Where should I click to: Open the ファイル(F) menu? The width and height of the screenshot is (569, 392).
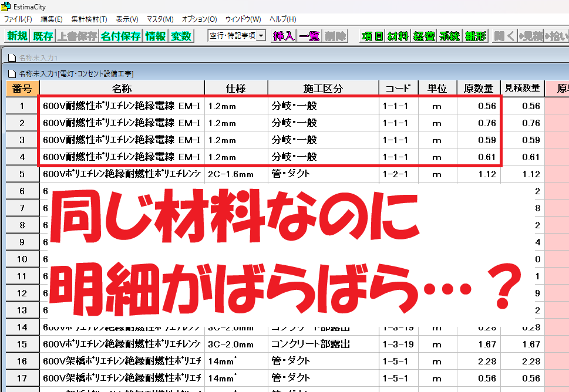(18, 19)
